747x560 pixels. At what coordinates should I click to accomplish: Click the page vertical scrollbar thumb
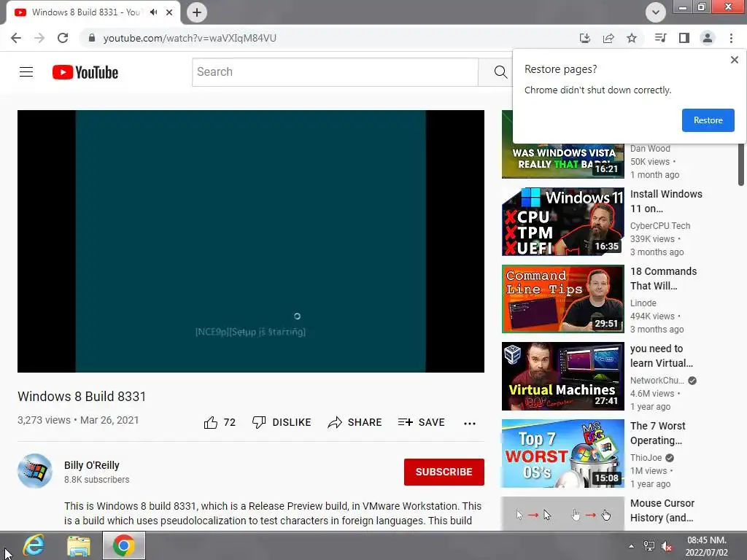(741, 164)
